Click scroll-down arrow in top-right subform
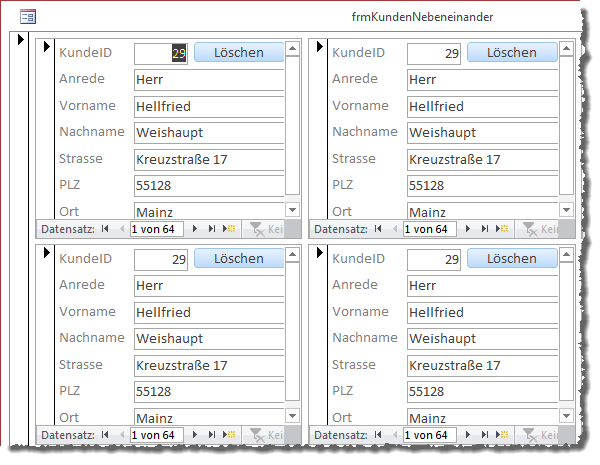Image resolution: width=600 pixels, height=465 pixels. click(x=566, y=210)
